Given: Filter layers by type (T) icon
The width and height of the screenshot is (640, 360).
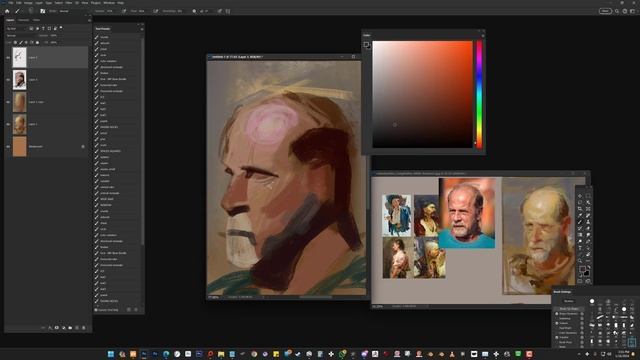Looking at the screenshot, I should [43, 29].
